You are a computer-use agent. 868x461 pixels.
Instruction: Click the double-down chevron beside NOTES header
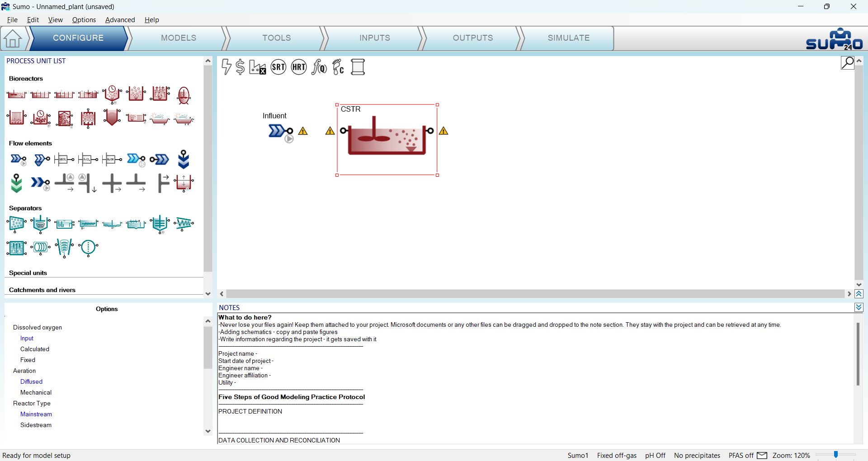tap(859, 307)
